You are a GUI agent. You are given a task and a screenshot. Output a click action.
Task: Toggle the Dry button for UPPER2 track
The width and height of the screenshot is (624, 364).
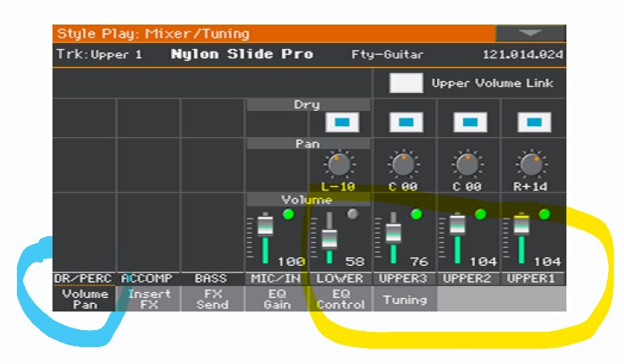[470, 122]
